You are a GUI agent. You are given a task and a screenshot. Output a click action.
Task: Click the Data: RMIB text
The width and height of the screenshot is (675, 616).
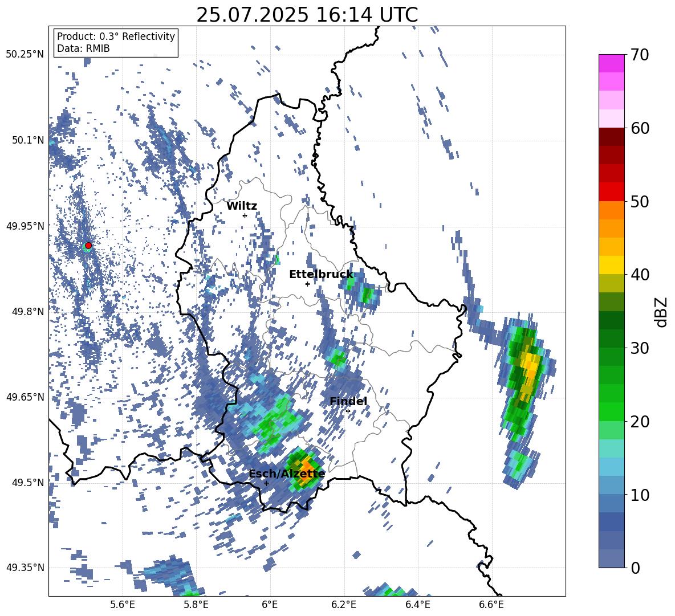point(83,48)
